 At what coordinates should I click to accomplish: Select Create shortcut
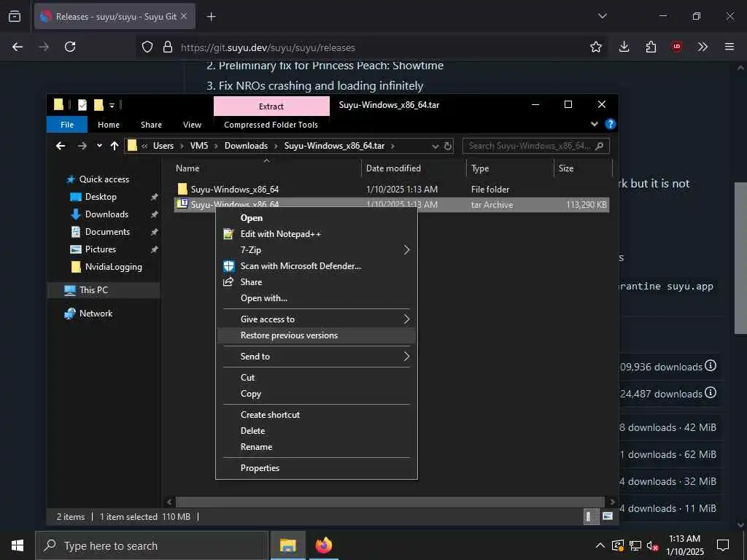(x=317, y=414)
